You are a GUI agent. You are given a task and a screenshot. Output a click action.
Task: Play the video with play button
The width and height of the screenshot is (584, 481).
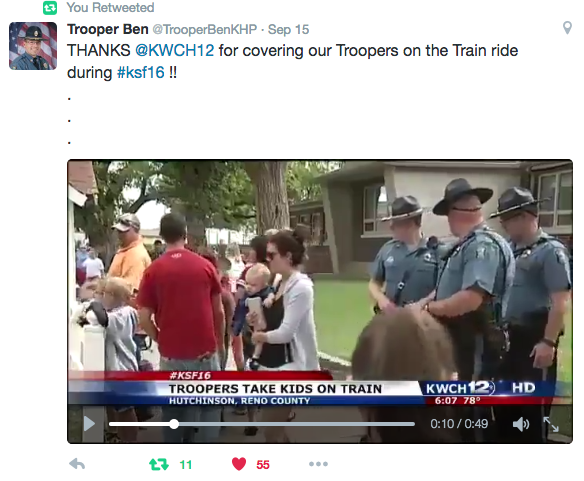pyautogui.click(x=89, y=424)
